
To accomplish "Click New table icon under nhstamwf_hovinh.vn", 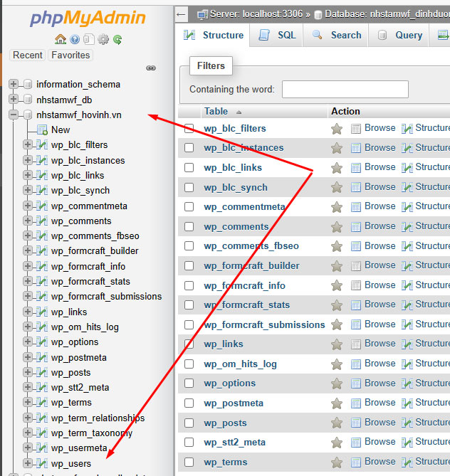I will pos(42,130).
